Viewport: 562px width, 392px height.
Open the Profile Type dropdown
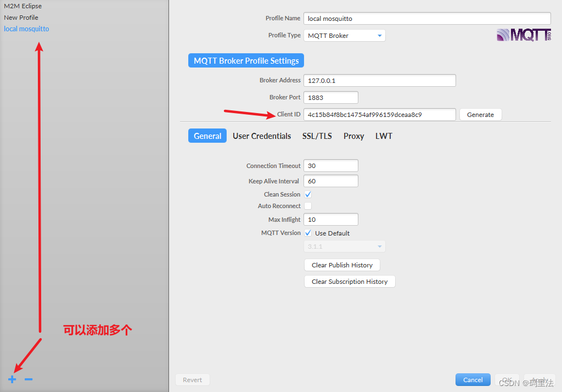(x=345, y=36)
